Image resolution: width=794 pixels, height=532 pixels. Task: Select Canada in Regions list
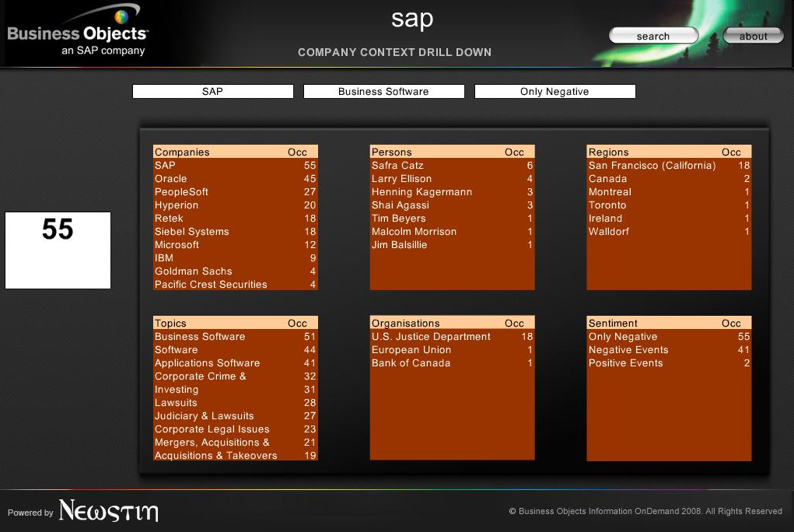tap(669, 178)
